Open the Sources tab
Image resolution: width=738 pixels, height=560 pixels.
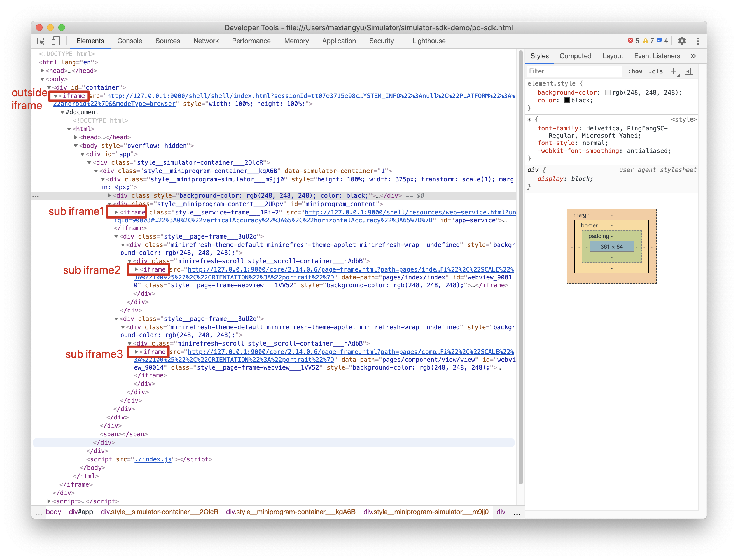[x=167, y=41]
